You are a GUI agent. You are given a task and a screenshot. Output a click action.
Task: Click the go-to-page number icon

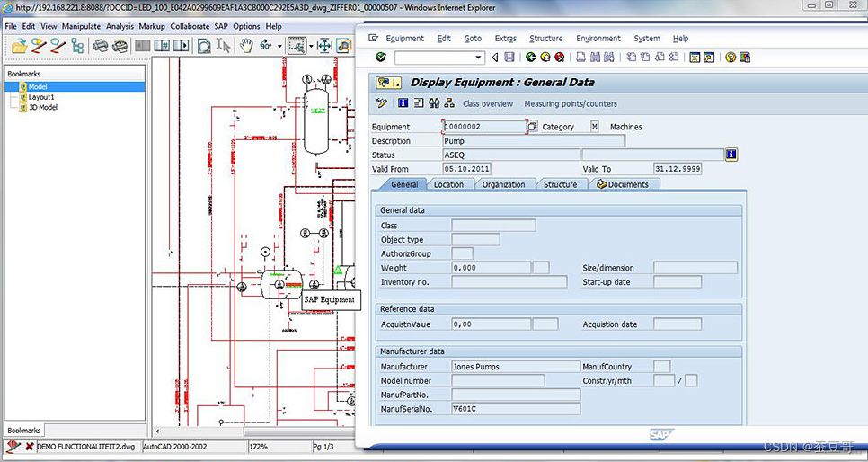click(x=162, y=46)
